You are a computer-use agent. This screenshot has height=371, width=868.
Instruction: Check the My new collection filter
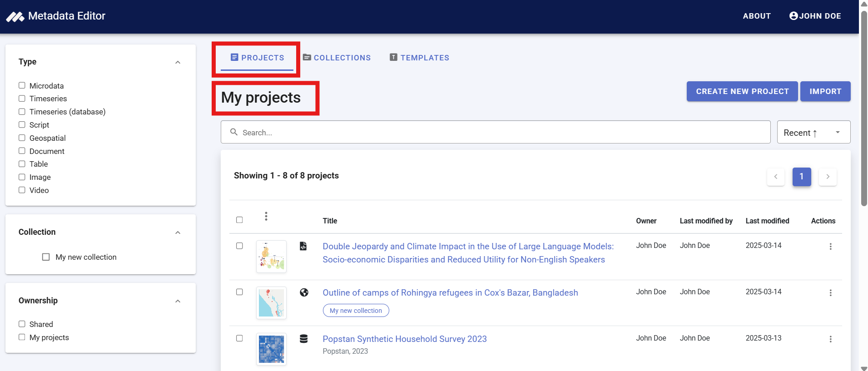coord(46,257)
